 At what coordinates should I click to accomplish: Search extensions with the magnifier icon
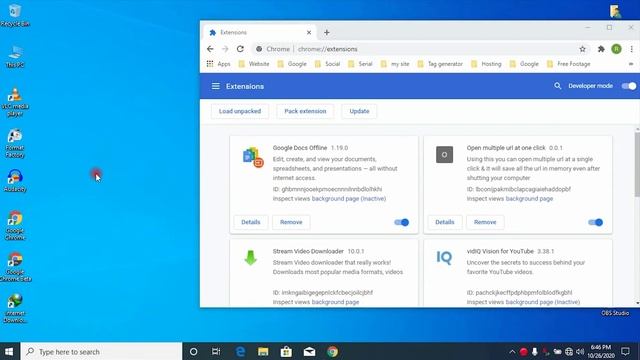(x=557, y=86)
